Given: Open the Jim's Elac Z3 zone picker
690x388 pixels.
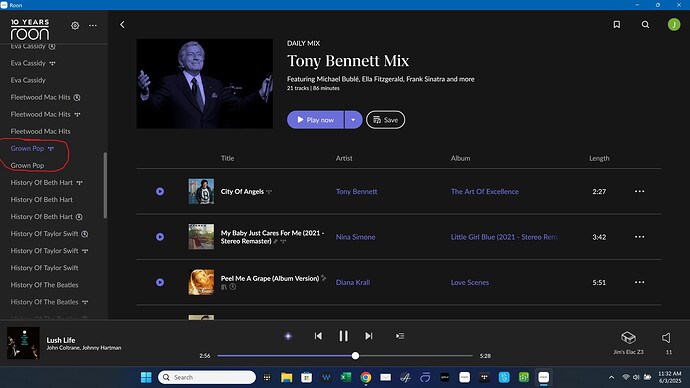Looking at the screenshot, I should 628,342.
